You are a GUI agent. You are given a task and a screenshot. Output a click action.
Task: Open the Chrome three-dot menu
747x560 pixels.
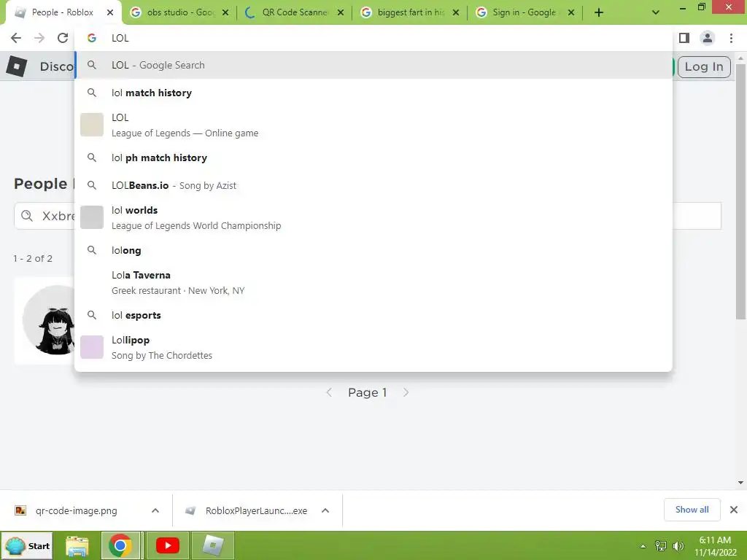click(x=731, y=38)
